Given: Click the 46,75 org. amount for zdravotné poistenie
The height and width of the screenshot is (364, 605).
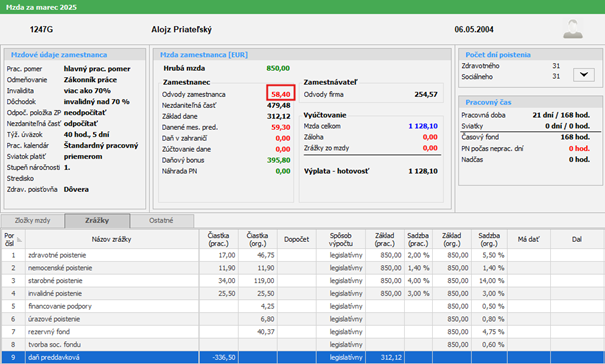Looking at the screenshot, I should pyautogui.click(x=265, y=255).
